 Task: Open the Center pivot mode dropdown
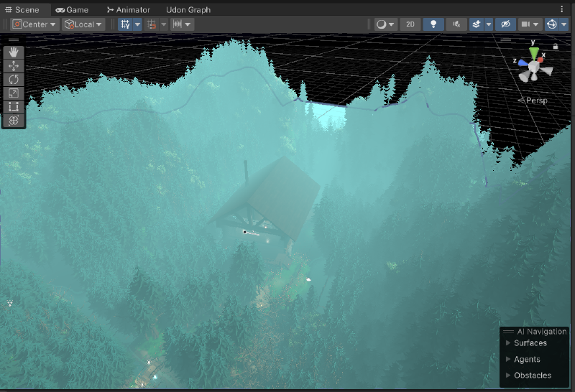point(34,24)
